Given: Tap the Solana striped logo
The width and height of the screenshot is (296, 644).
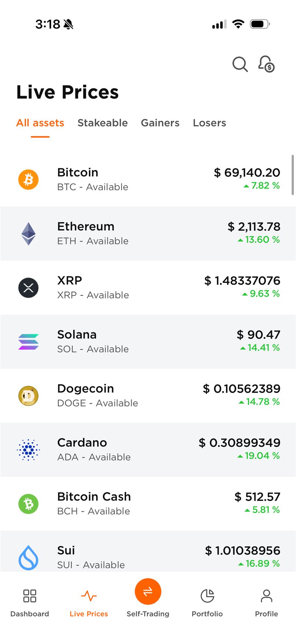Looking at the screenshot, I should coord(28,342).
